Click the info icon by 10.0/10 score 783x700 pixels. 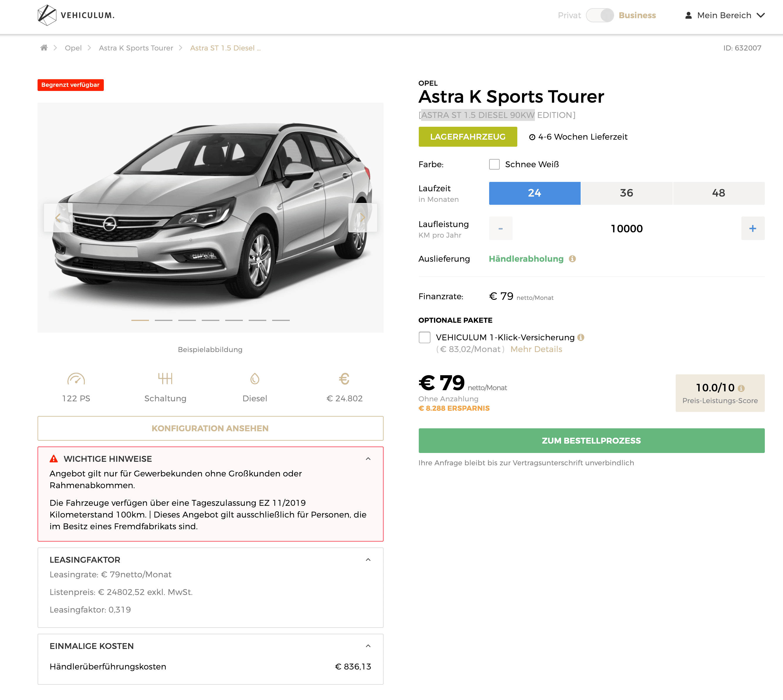pos(741,388)
